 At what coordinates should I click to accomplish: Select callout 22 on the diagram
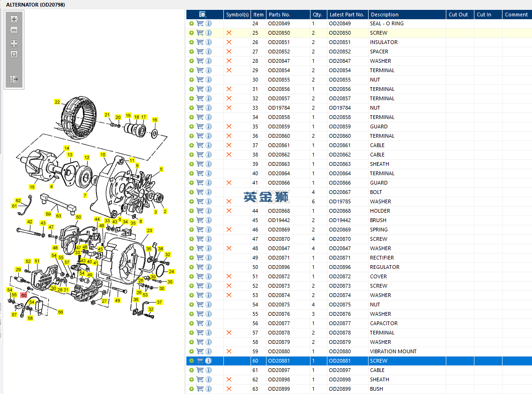coord(57,102)
